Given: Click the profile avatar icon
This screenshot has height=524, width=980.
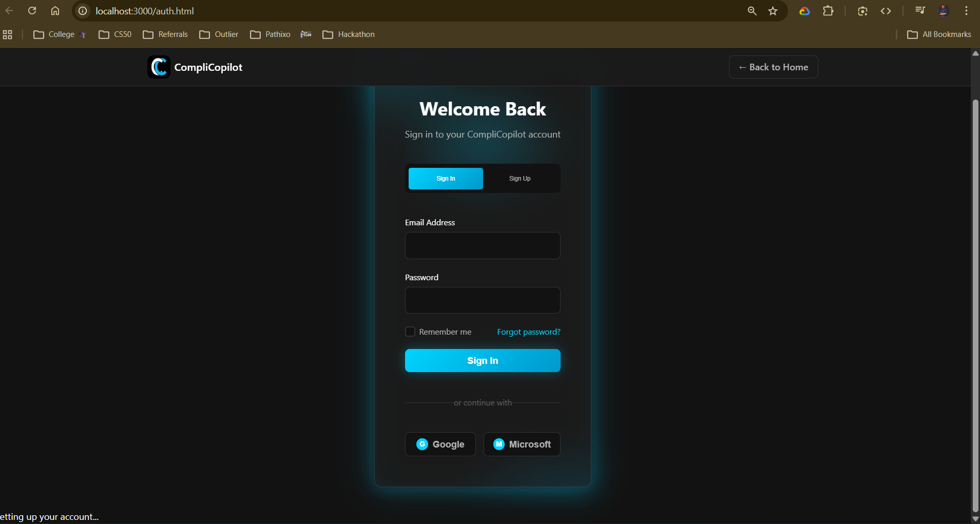Looking at the screenshot, I should click(943, 11).
